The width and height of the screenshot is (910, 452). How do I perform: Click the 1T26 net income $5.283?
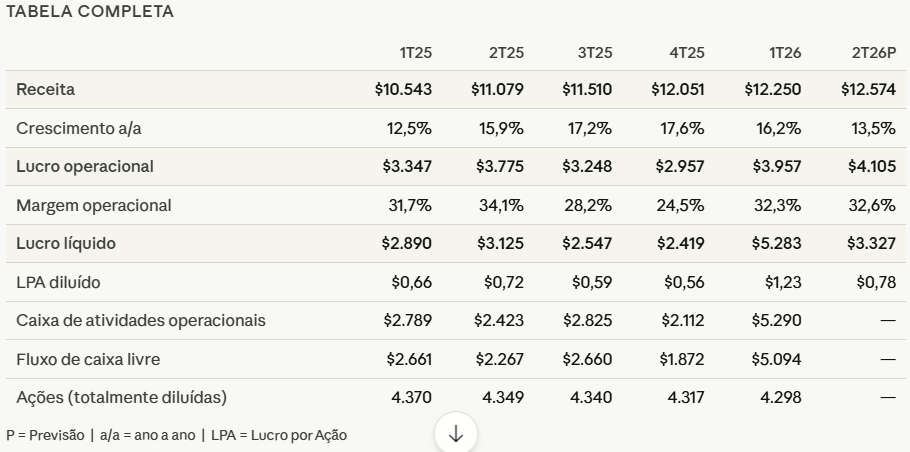pyautogui.click(x=776, y=243)
